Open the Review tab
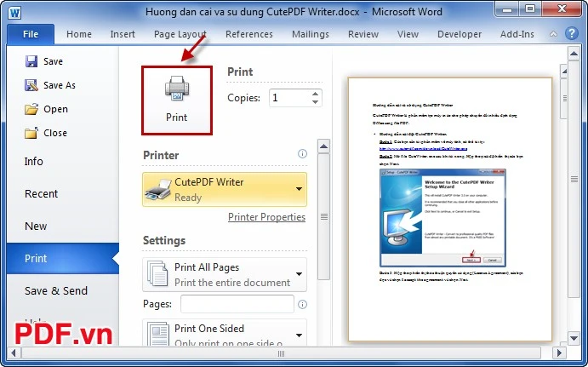The height and width of the screenshot is (367, 588). [x=363, y=34]
